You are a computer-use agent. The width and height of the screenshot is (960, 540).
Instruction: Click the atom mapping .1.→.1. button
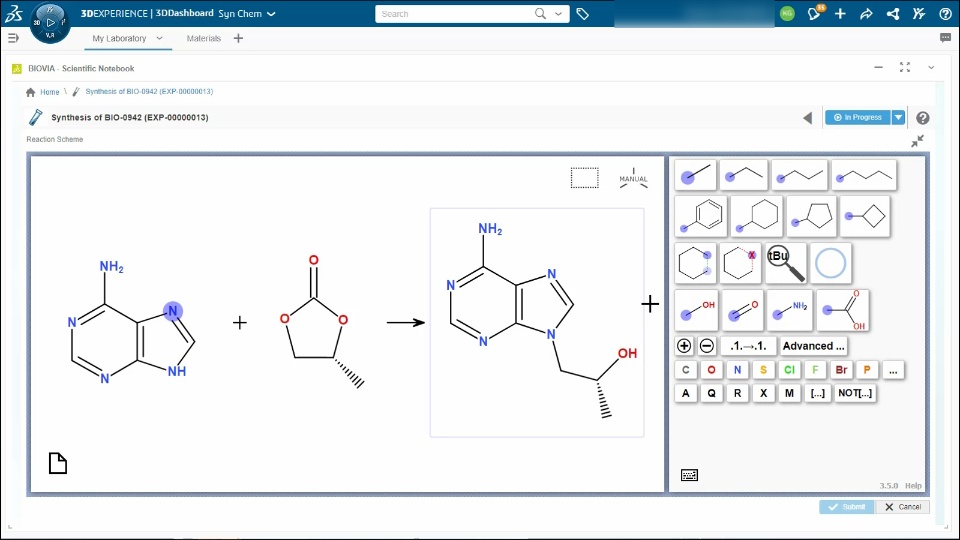click(x=748, y=346)
